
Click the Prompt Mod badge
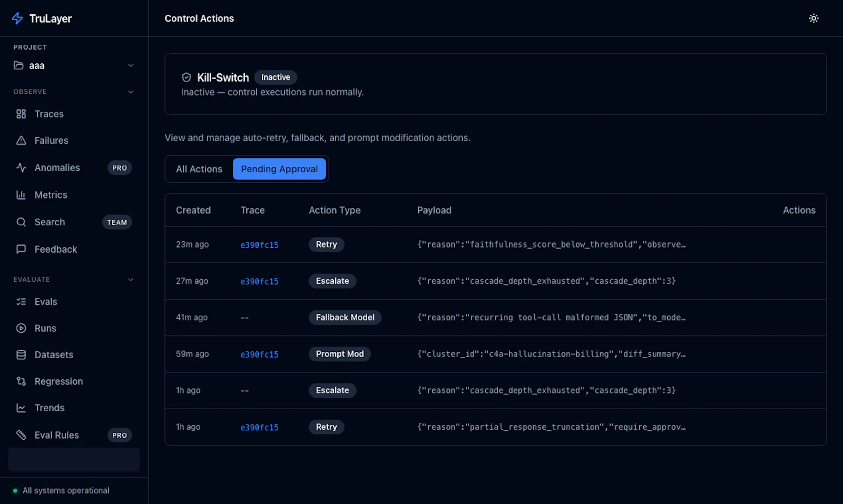pos(340,354)
